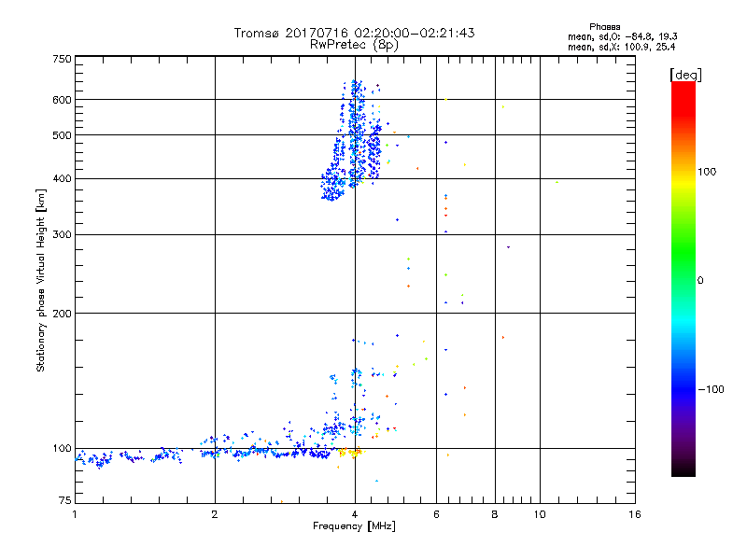
Task: Click the '[deg]' colorbar unit label
Action: click(685, 75)
